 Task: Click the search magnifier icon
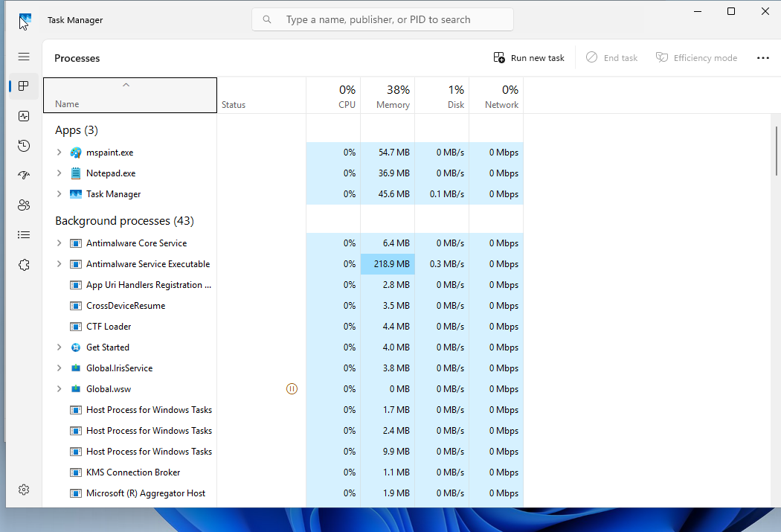click(x=267, y=19)
